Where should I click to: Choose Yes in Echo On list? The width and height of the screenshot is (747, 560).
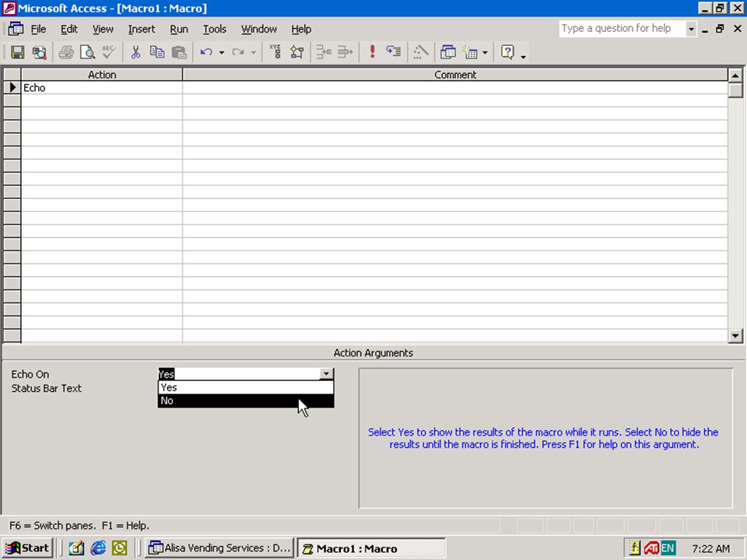[x=246, y=387]
